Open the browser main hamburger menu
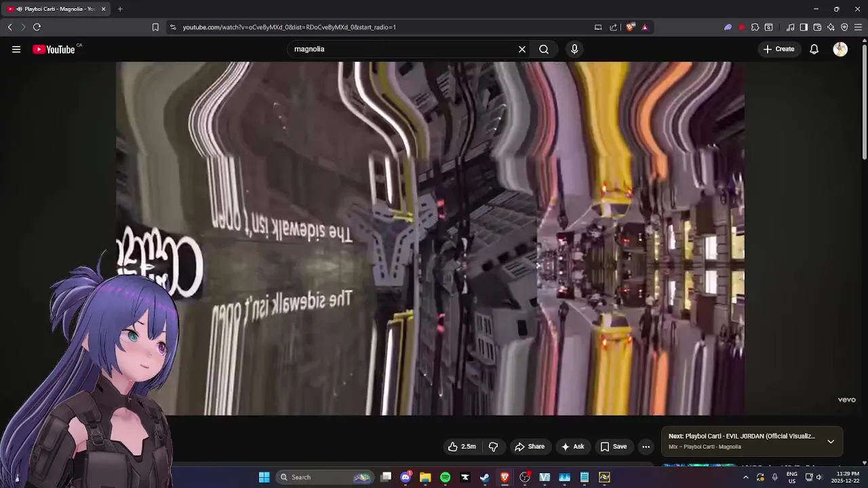This screenshot has height=488, width=868. (x=858, y=27)
